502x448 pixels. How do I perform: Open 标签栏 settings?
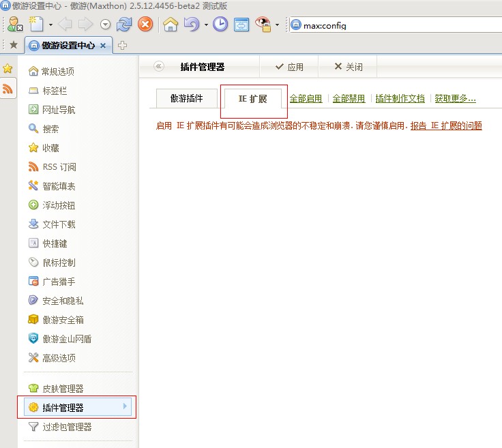tap(47, 91)
